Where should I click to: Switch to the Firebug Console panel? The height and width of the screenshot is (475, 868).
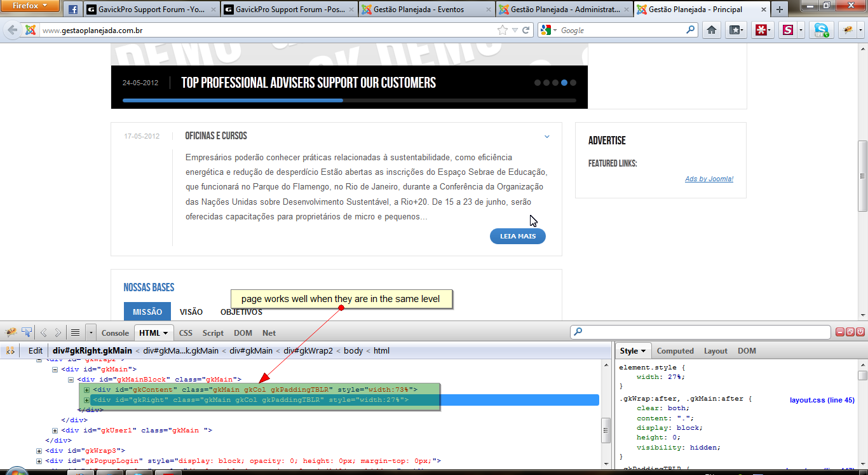pyautogui.click(x=115, y=333)
